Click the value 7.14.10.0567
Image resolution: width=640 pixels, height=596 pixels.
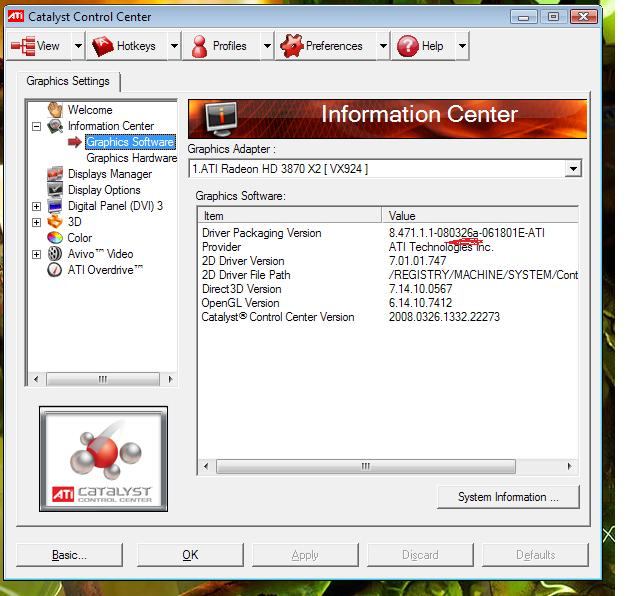pyautogui.click(x=420, y=289)
